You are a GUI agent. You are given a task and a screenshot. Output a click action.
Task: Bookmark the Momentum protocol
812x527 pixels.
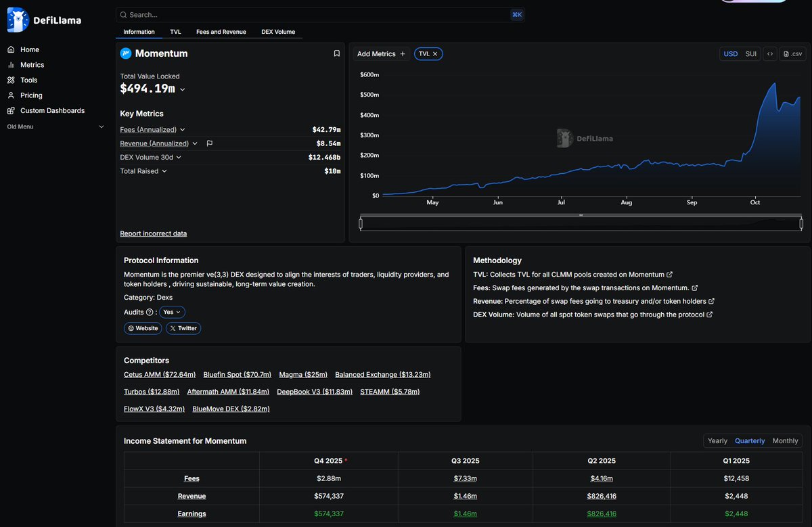coord(337,53)
